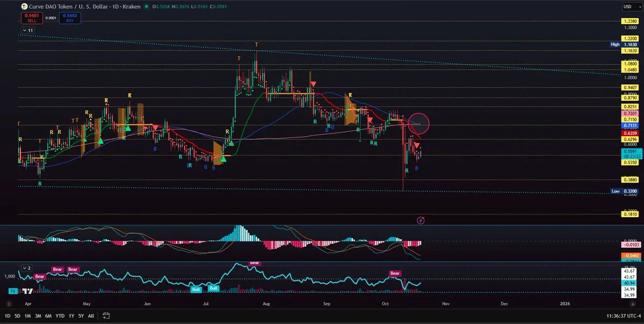
Task: Click the red down-triangle signal near late August
Action: (313, 84)
